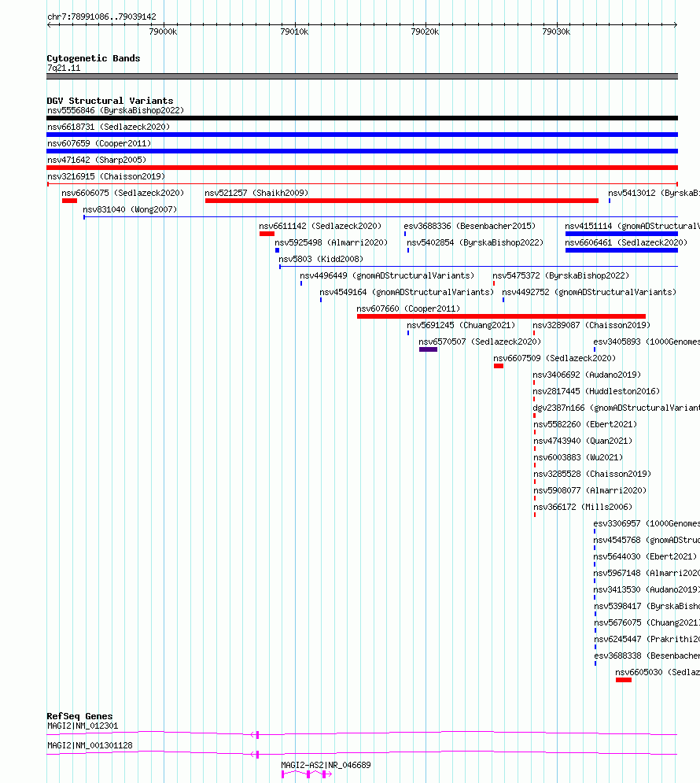700x783 pixels.
Task: Select nsv6003883 (Wu2021) label
Action: coord(578,457)
